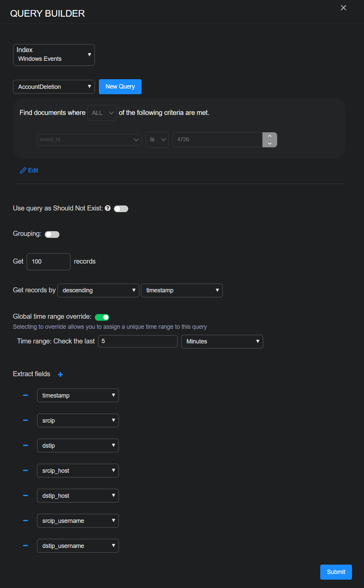The width and height of the screenshot is (364, 588).
Task: Open the Index Windows Events dropdown
Action: (54, 55)
